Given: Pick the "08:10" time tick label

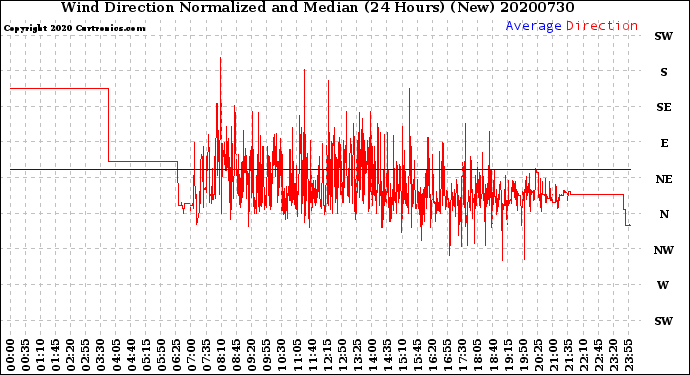Looking at the screenshot, I should tap(221, 355).
